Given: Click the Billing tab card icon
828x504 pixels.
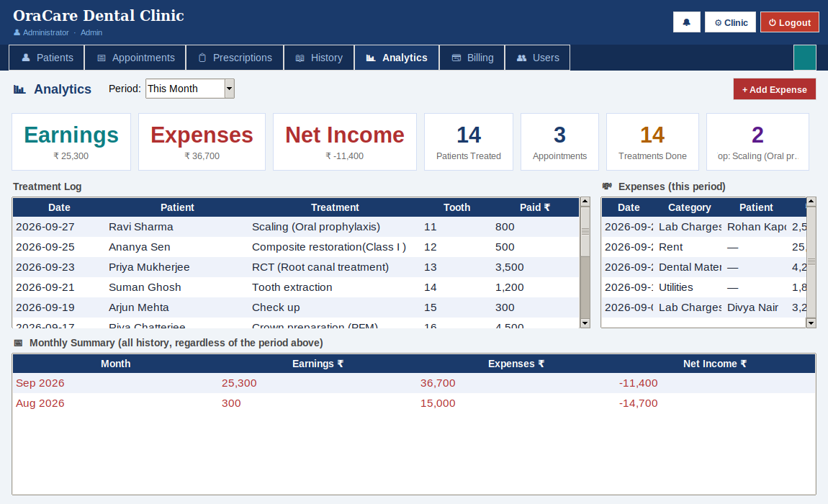Looking at the screenshot, I should point(456,58).
